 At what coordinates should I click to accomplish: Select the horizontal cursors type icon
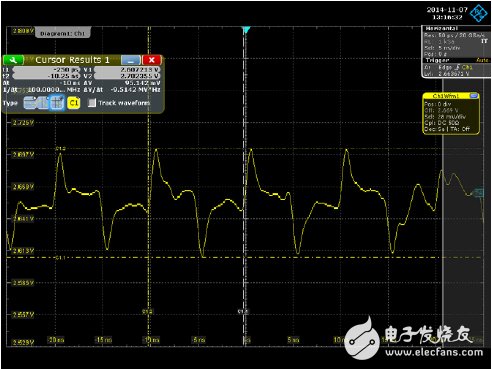click(x=30, y=103)
